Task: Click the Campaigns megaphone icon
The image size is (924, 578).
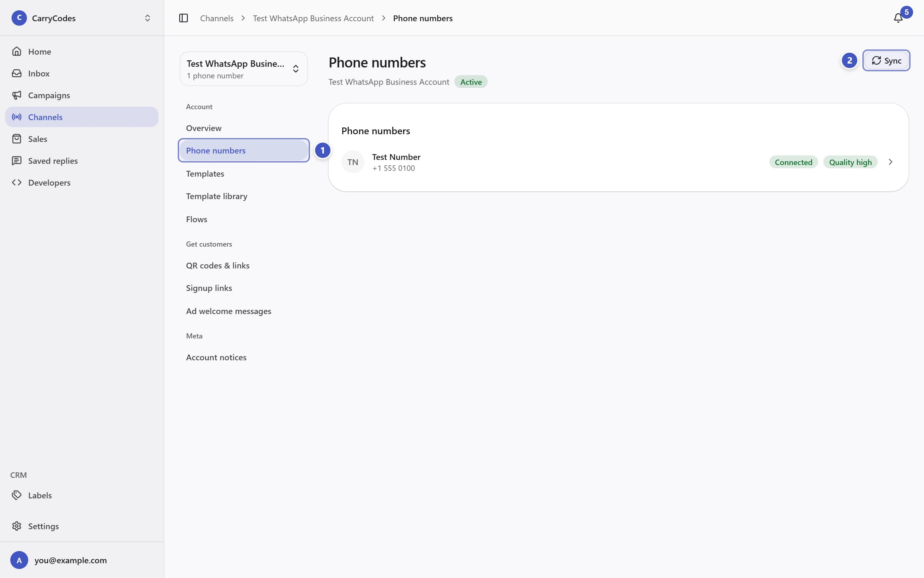Action: (17, 95)
